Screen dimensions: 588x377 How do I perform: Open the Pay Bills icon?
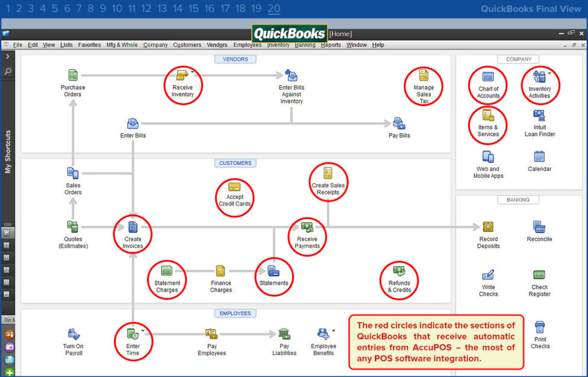click(399, 123)
